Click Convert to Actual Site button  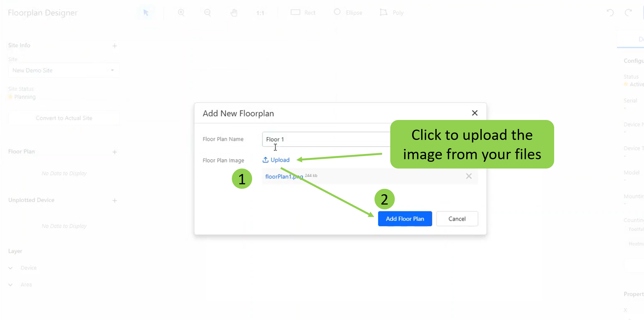coord(64,118)
